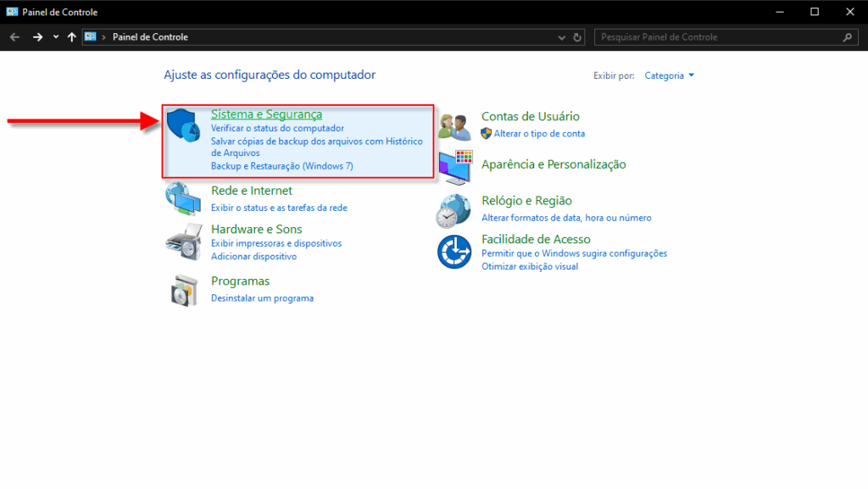Screen dimensions: 868x489
Task: Maximize the Painel de Controle window
Action: pyautogui.click(x=815, y=12)
